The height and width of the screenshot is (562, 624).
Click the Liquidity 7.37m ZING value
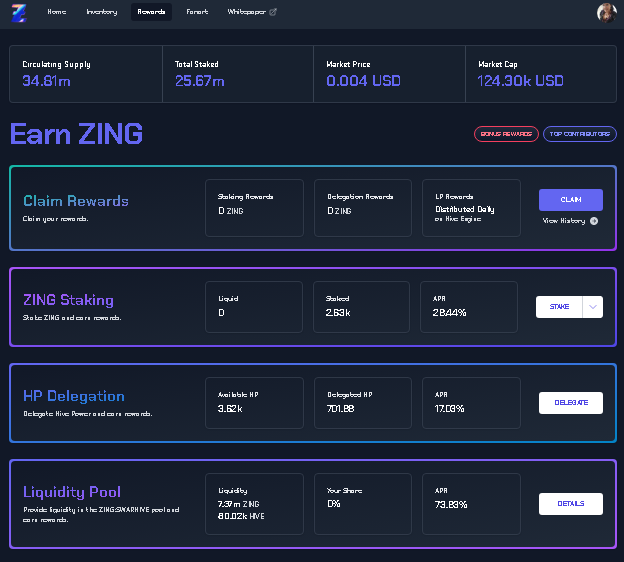238,504
